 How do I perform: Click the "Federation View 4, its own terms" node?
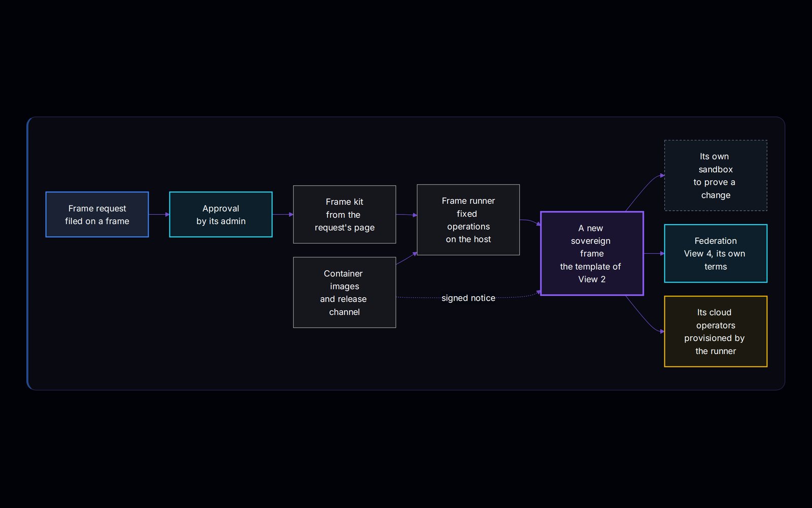tap(716, 253)
